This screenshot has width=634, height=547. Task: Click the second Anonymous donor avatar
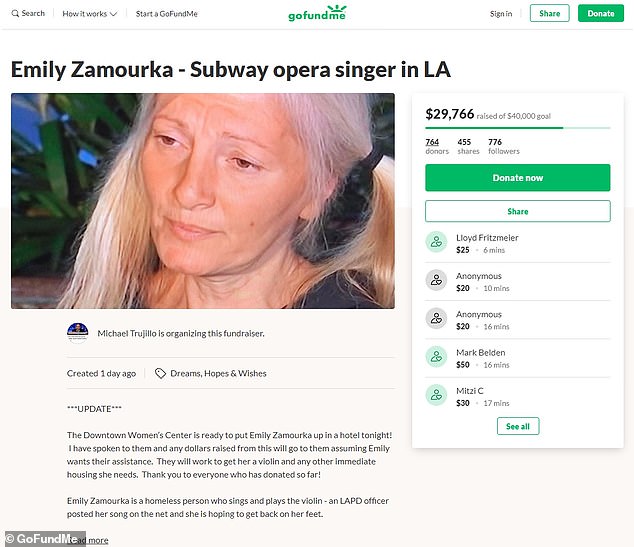435,318
